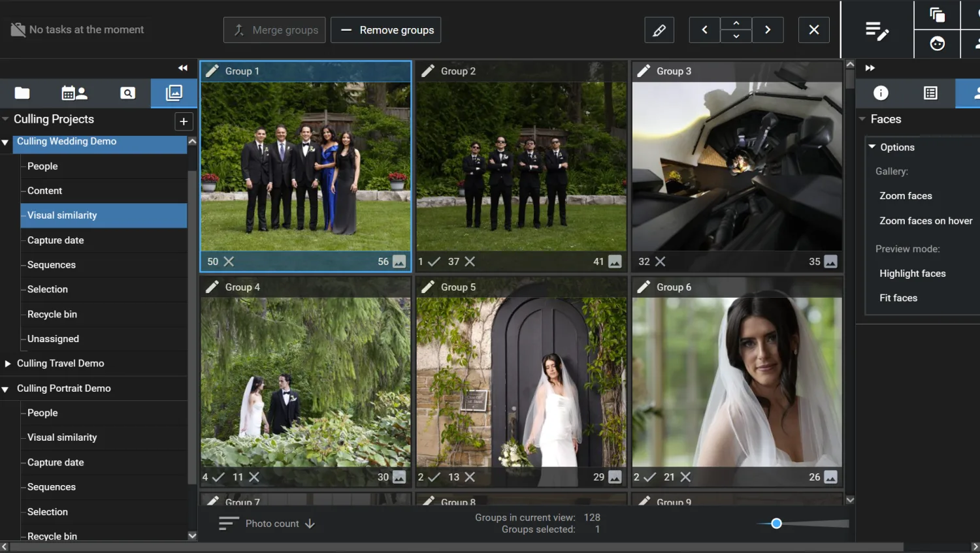Open the metadata list panel icon
Image resolution: width=980 pixels, height=553 pixels.
tap(930, 93)
